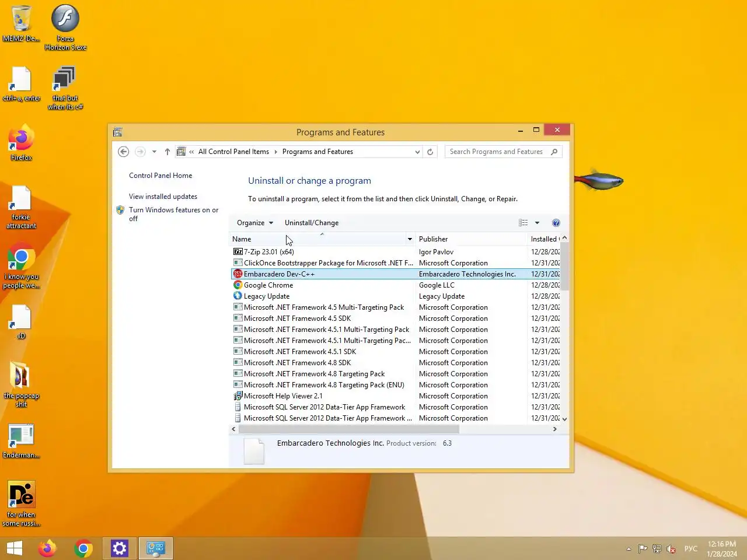This screenshot has height=560, width=747.
Task: Click the Action Center flag tray icon
Action: tap(643, 549)
